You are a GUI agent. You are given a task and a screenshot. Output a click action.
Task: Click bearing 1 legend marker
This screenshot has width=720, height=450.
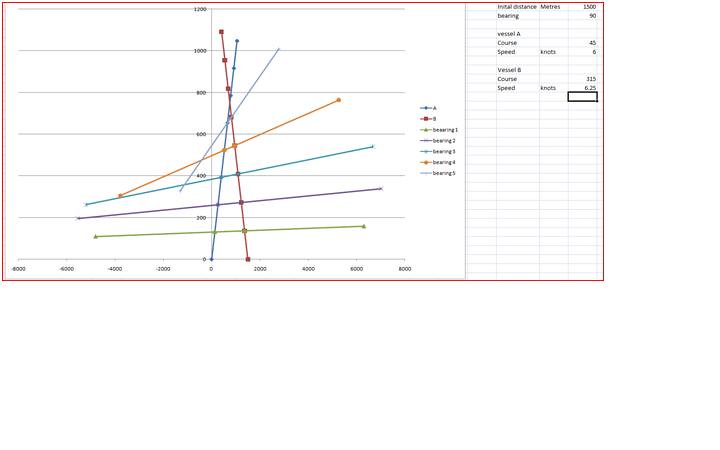[426, 129]
